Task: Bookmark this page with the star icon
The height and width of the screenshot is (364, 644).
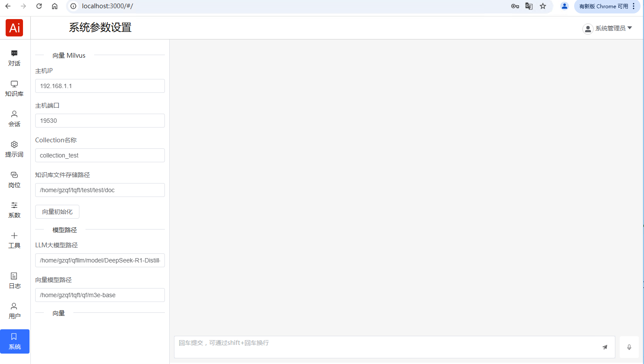Action: tap(543, 6)
